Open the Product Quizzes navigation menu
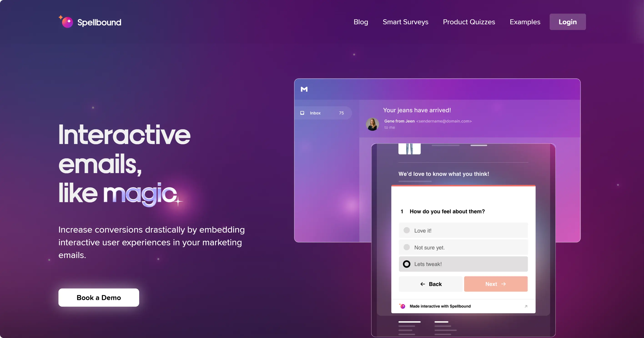Screen dimensions: 644x338 (468, 22)
